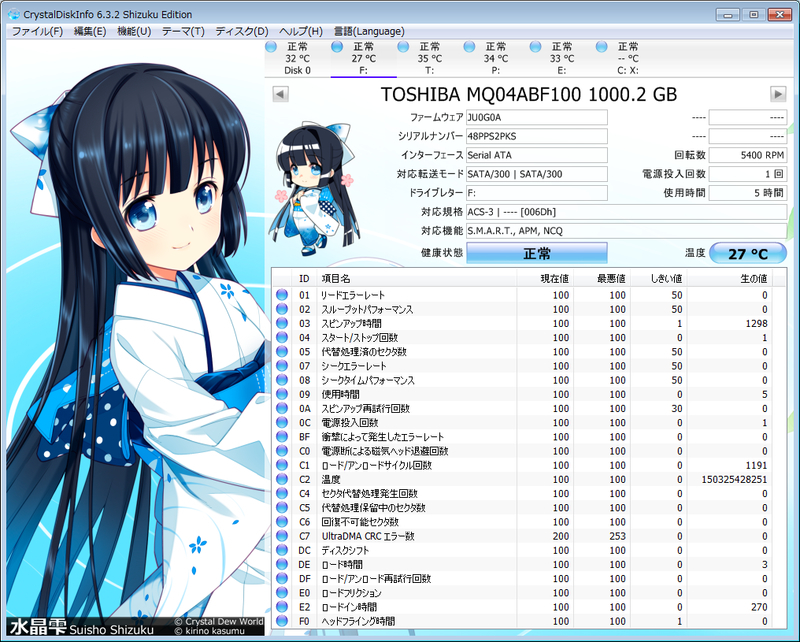Viewport: 800px width, 642px height.
Task: Click status orb for ID 0C 電源投入回数 row
Action: (x=282, y=423)
